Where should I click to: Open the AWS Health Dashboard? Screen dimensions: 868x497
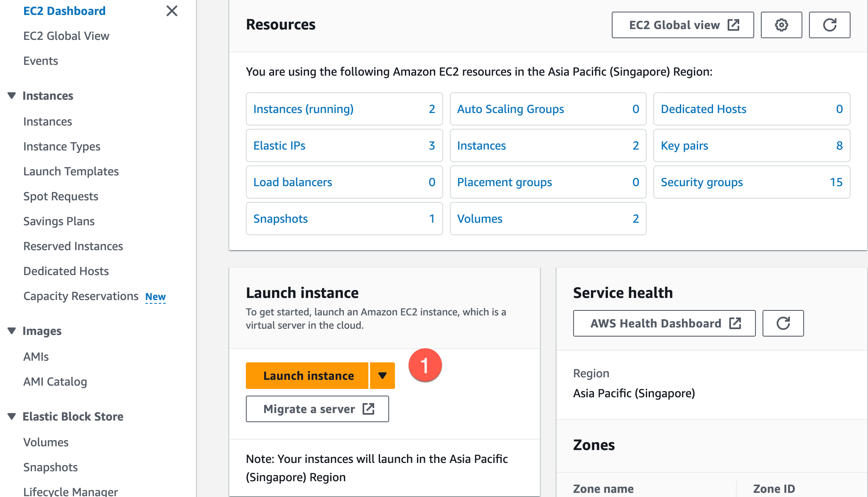point(664,323)
